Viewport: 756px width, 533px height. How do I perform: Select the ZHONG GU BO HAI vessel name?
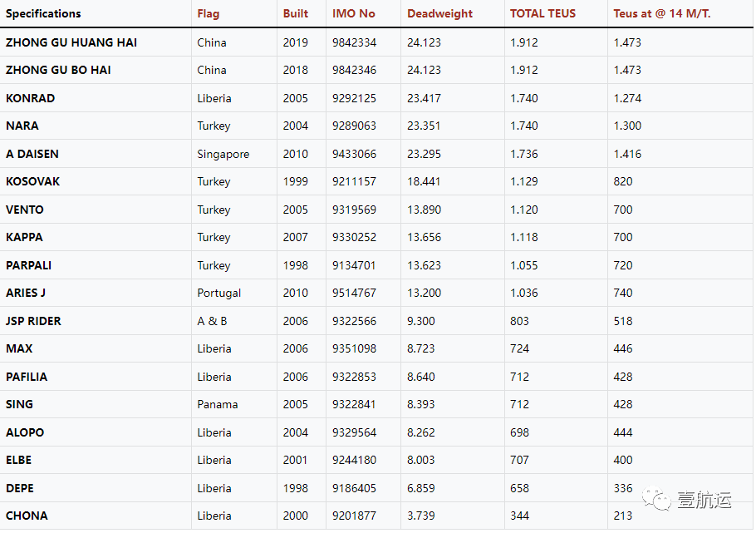click(x=58, y=70)
